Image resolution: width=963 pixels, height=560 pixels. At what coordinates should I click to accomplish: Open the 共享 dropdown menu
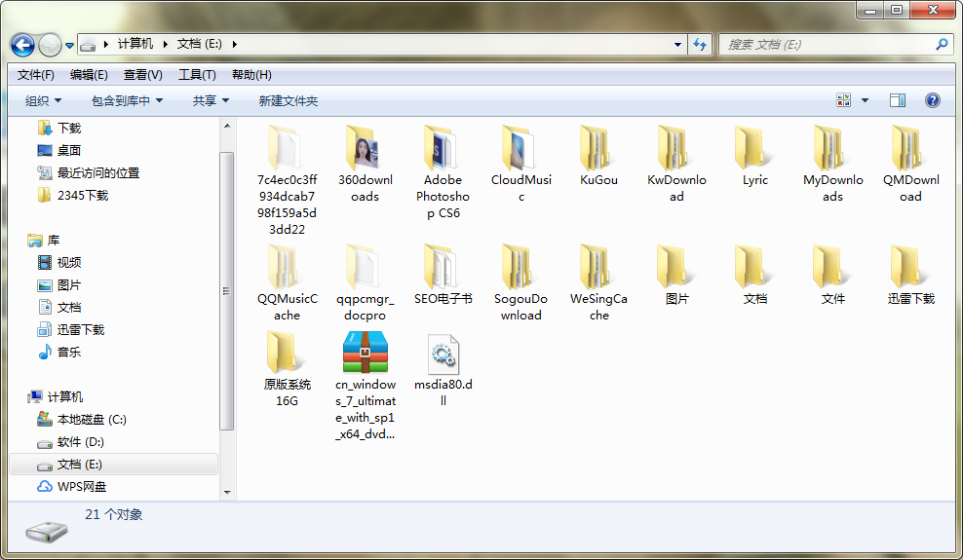click(211, 100)
